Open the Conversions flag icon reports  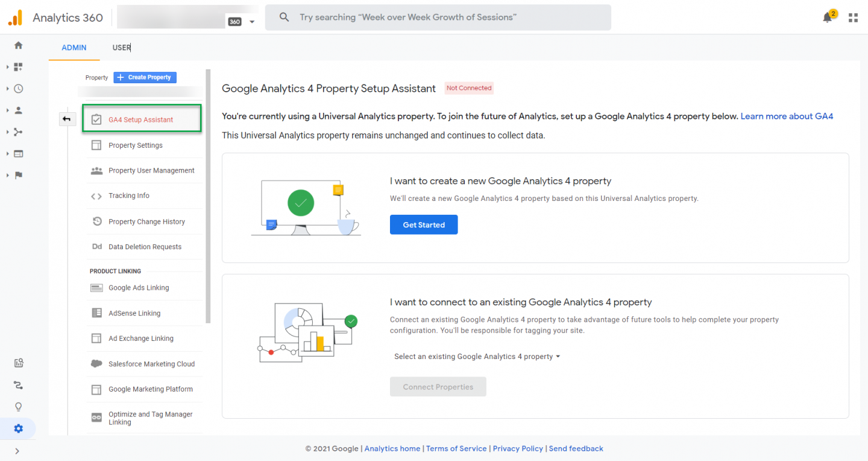[x=19, y=176]
